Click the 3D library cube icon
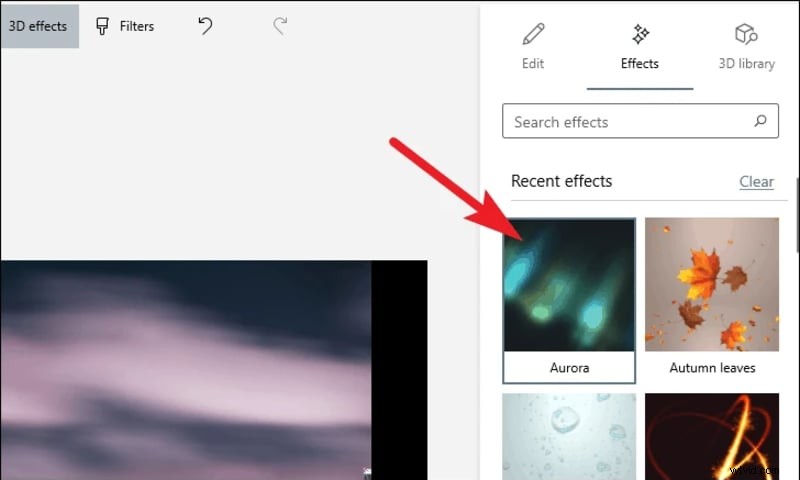Screen dimensions: 800x480 (746, 34)
